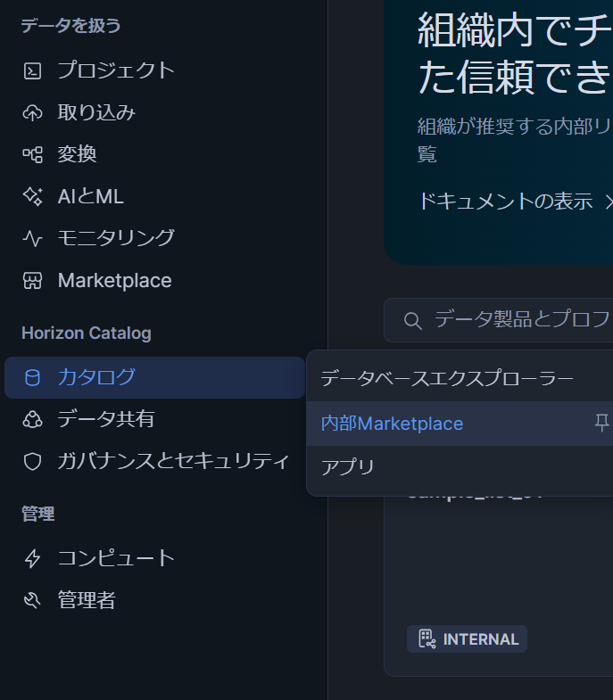Open データベースエクスプローラー from the flyout

point(446,379)
